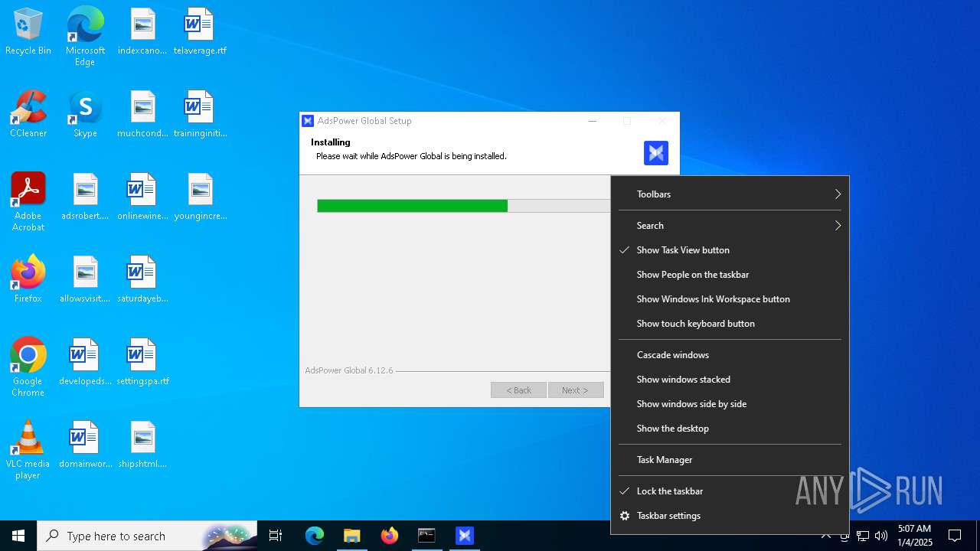
Task: Select the Firefox desktop shortcut
Action: click(x=28, y=280)
